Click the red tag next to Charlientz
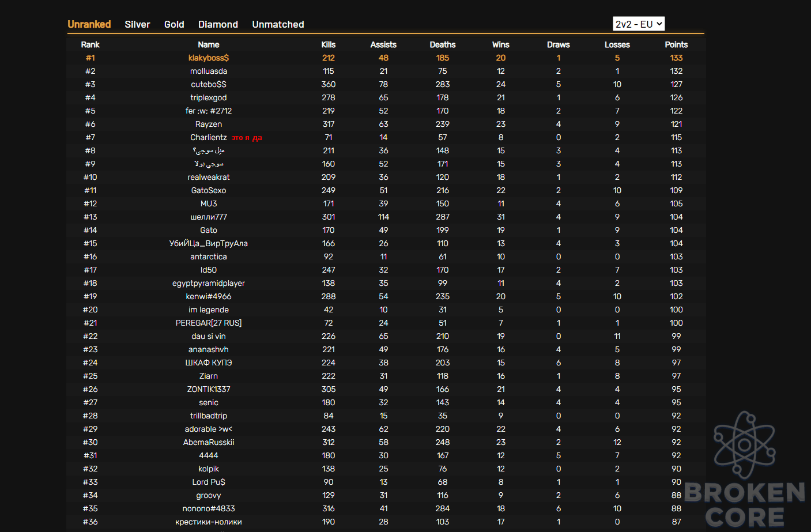The height and width of the screenshot is (532, 811). coord(247,138)
